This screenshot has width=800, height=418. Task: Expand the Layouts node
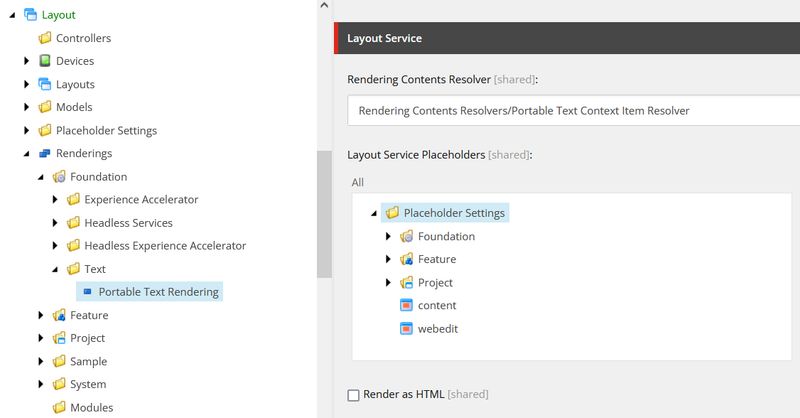(27, 84)
